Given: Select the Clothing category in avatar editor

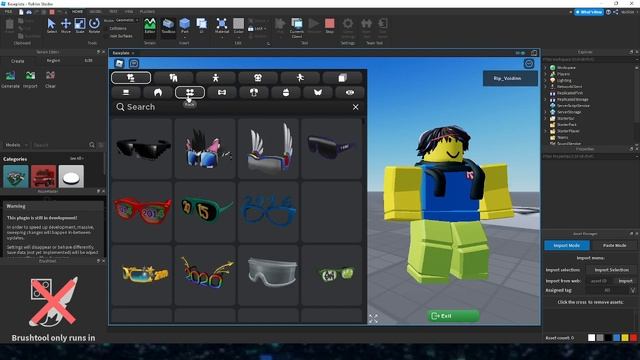Looking at the screenshot, I should [173, 78].
